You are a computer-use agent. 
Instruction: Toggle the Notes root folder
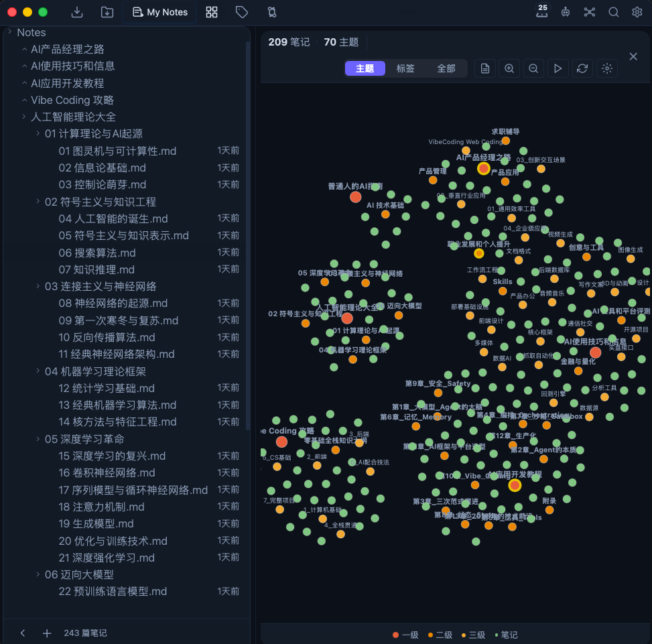[x=10, y=31]
